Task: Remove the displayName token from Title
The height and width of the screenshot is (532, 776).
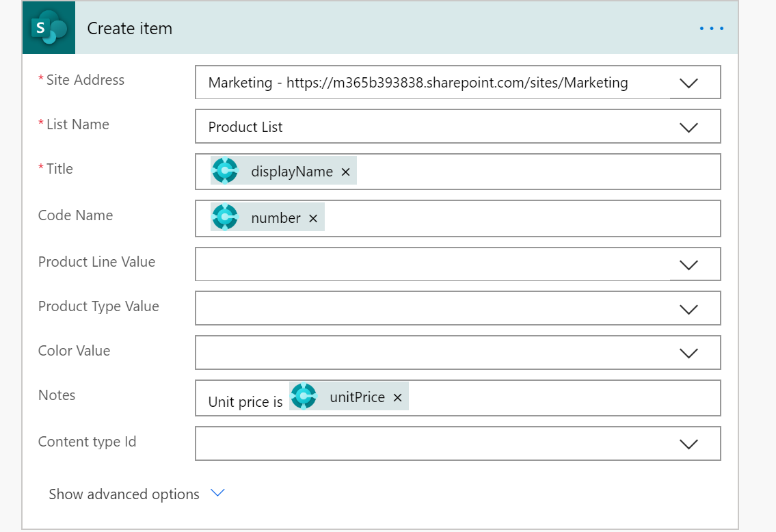Action: [x=345, y=172]
